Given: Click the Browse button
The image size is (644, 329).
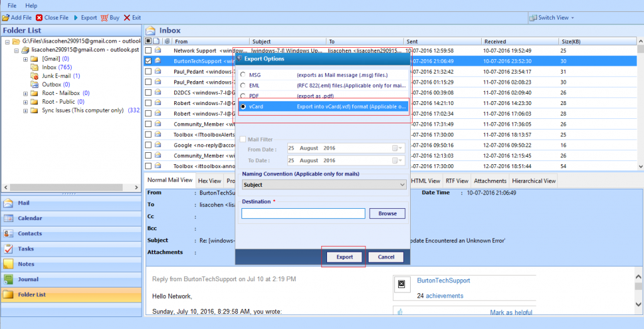Looking at the screenshot, I should 387,214.
